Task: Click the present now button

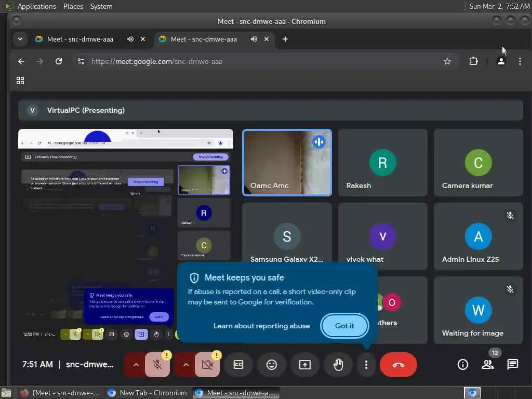Action: pos(304,365)
